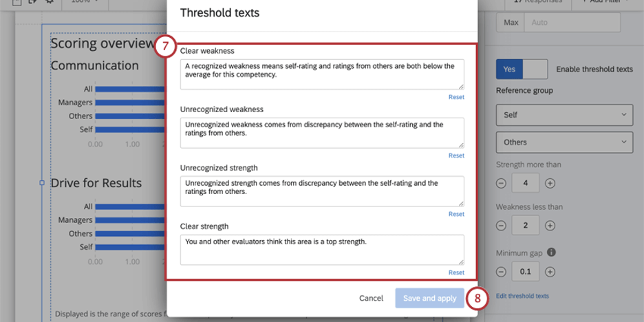Open the Edit threshold texts link

[x=522, y=296]
